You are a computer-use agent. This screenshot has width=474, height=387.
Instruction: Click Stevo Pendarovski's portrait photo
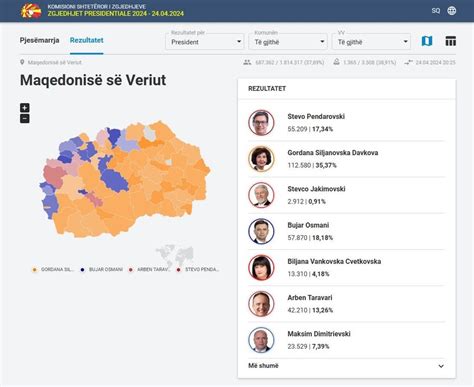(261, 123)
